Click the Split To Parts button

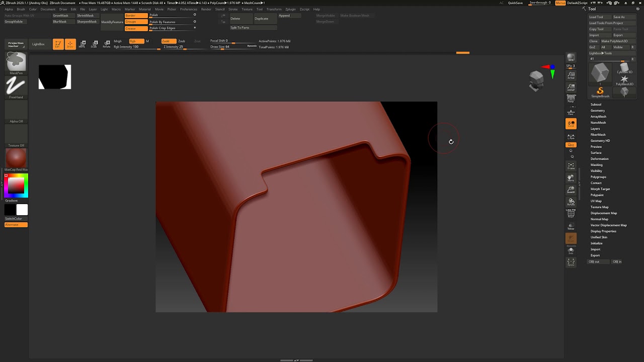point(253,28)
